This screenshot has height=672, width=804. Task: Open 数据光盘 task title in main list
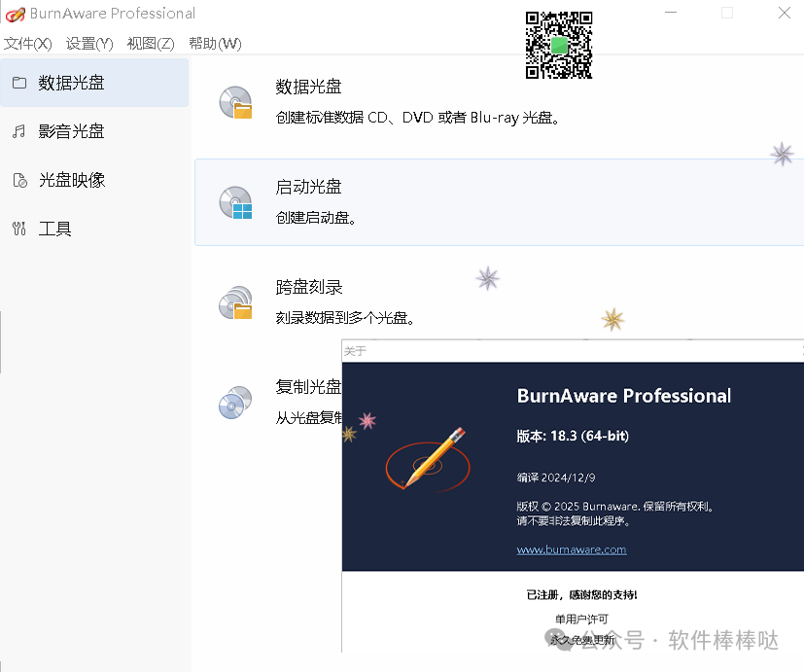pos(308,87)
